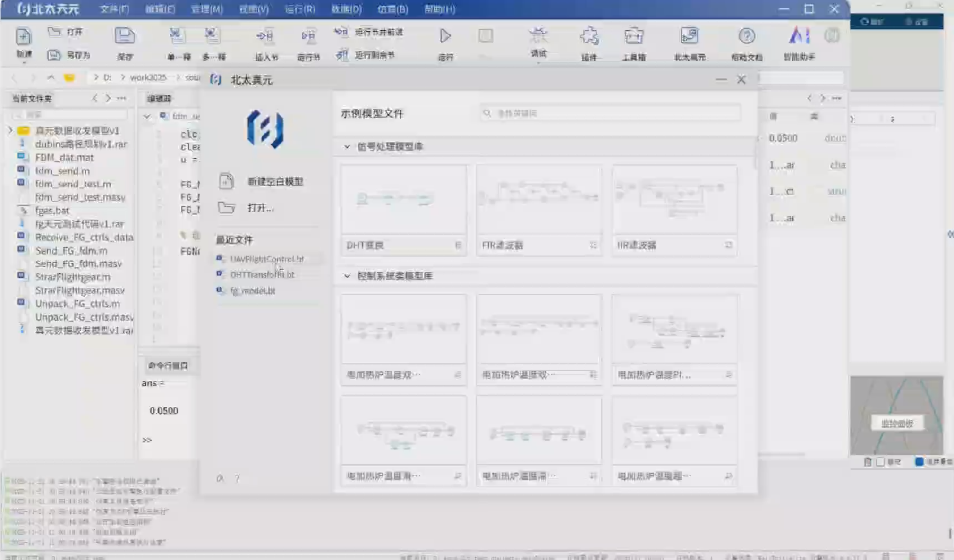Screen dimensions: 954x560
Task: Open recent file UAVFlightControl.bt
Action: 266,259
